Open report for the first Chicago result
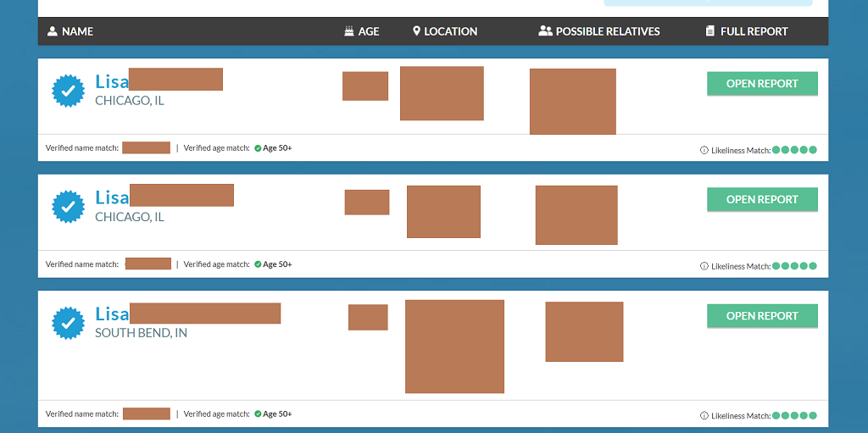The width and height of the screenshot is (868, 433). tap(762, 84)
